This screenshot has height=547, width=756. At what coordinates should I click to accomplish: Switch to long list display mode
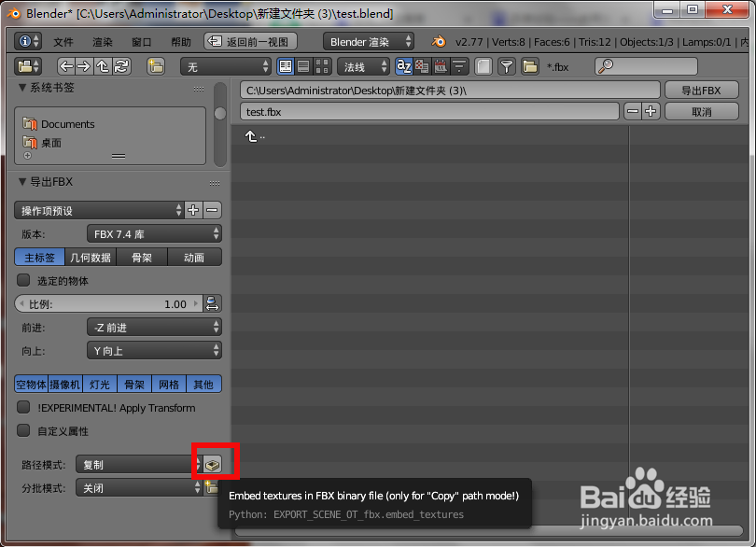(x=303, y=66)
